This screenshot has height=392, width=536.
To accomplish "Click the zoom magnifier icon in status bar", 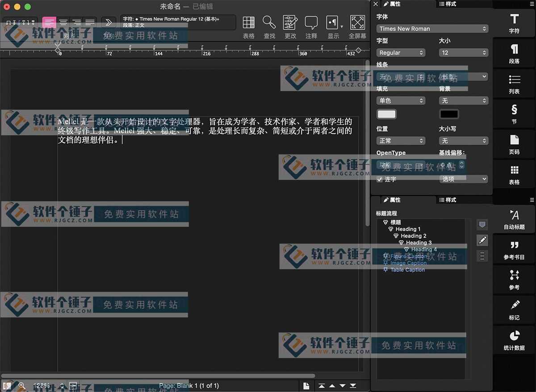I will click(x=21, y=385).
